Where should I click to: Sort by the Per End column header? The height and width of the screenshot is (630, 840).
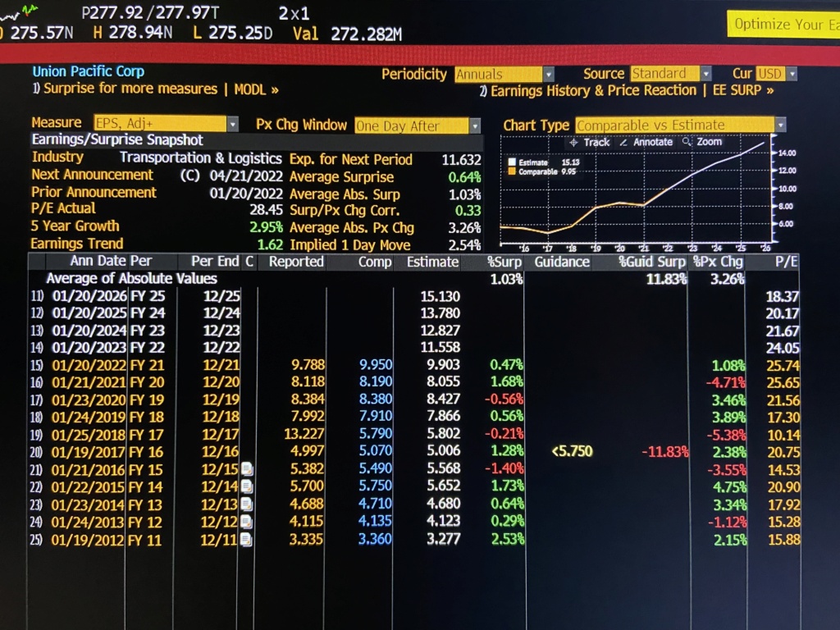coord(215,261)
